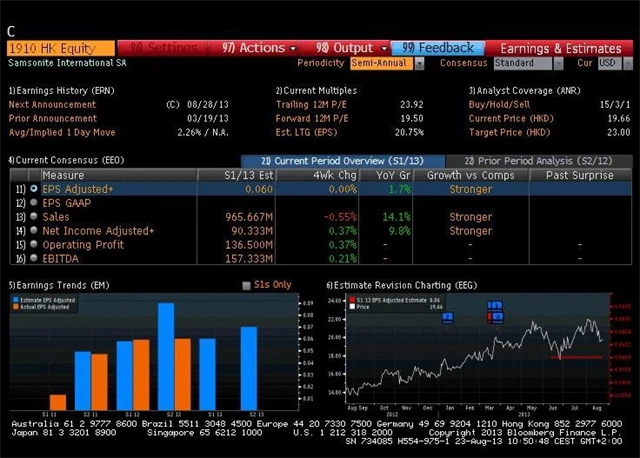
Task: Click the blue event marker near January
Action: pos(448,317)
